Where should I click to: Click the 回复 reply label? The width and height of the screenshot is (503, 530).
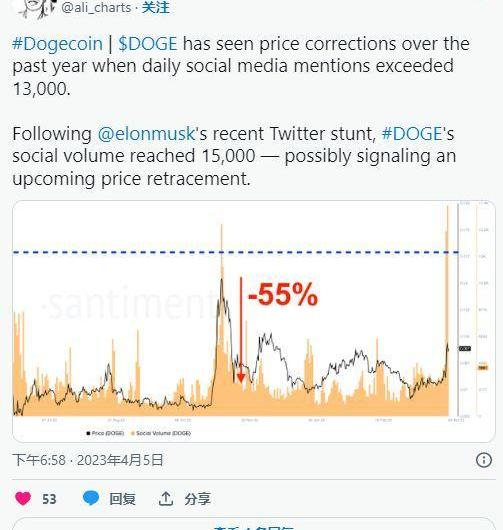click(122, 499)
